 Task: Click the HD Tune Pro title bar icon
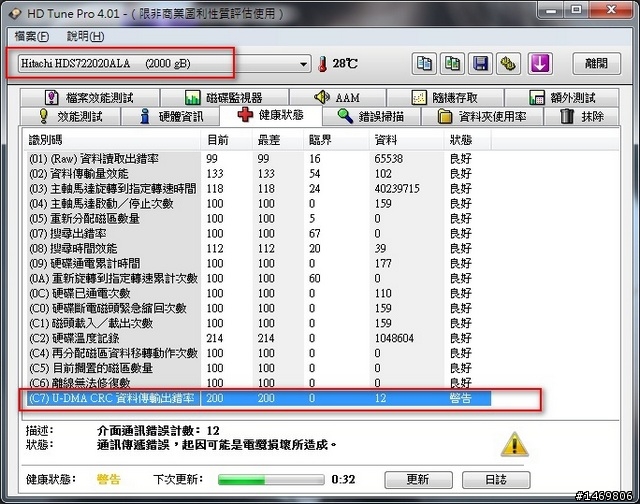point(15,13)
